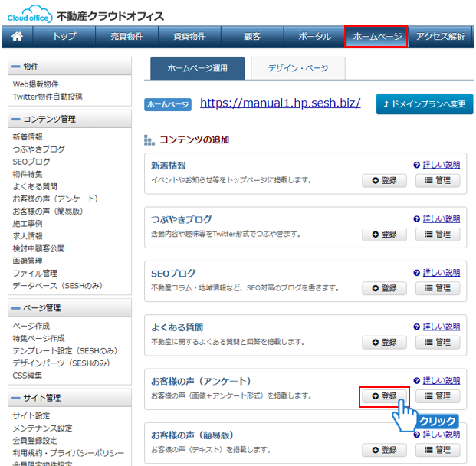Click help icon beside 新着情報 詳しい説明
The image size is (476, 466).
pos(416,165)
